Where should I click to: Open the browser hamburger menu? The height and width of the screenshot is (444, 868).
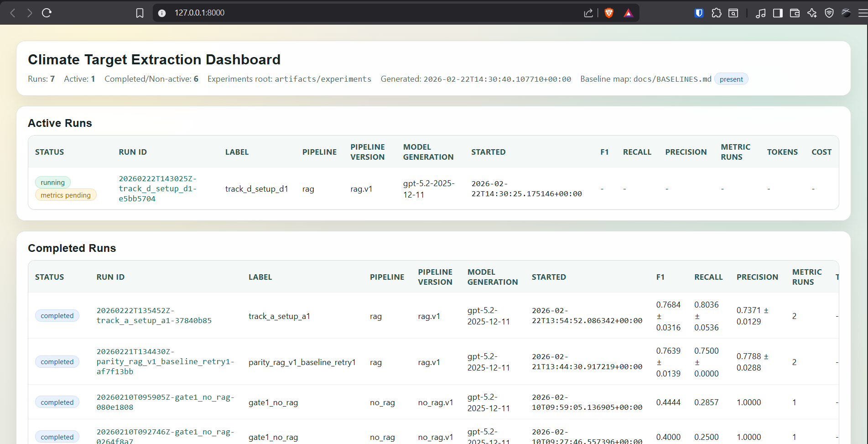863,13
